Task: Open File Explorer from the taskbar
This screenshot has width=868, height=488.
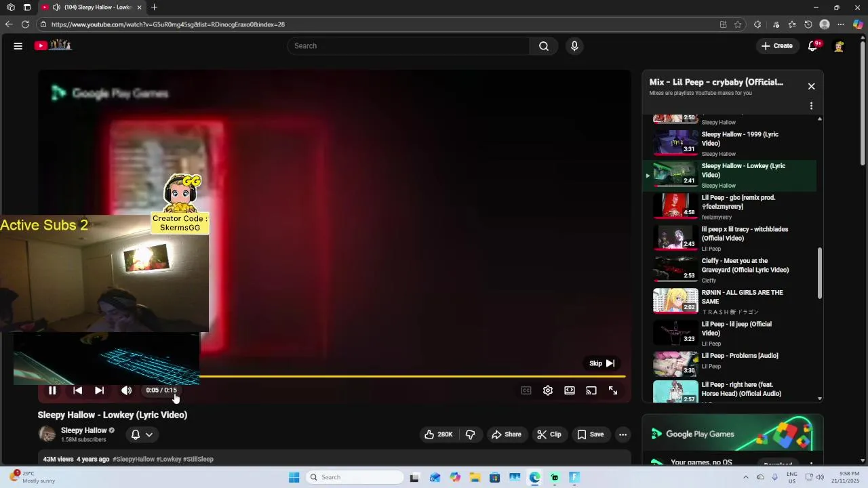Action: (x=475, y=477)
